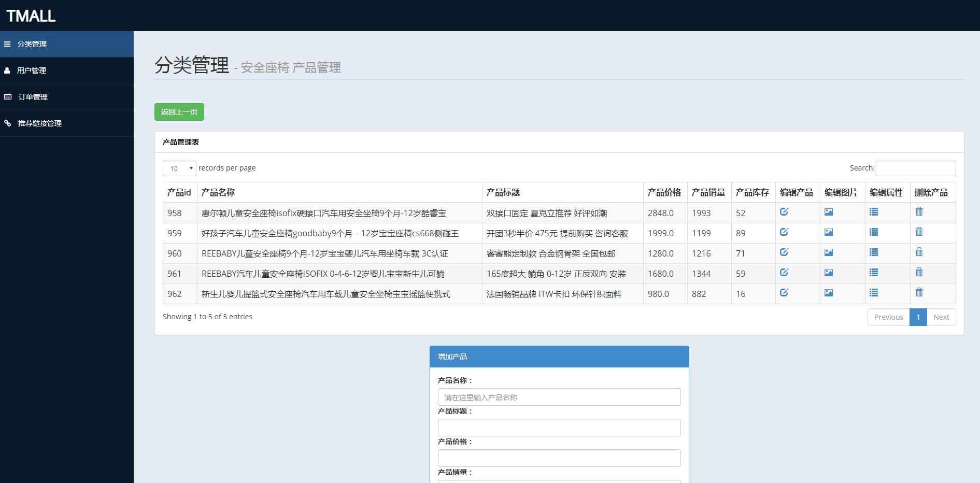The image size is (980, 483).
Task: Open image editor for product 962
Action: pyautogui.click(x=829, y=293)
